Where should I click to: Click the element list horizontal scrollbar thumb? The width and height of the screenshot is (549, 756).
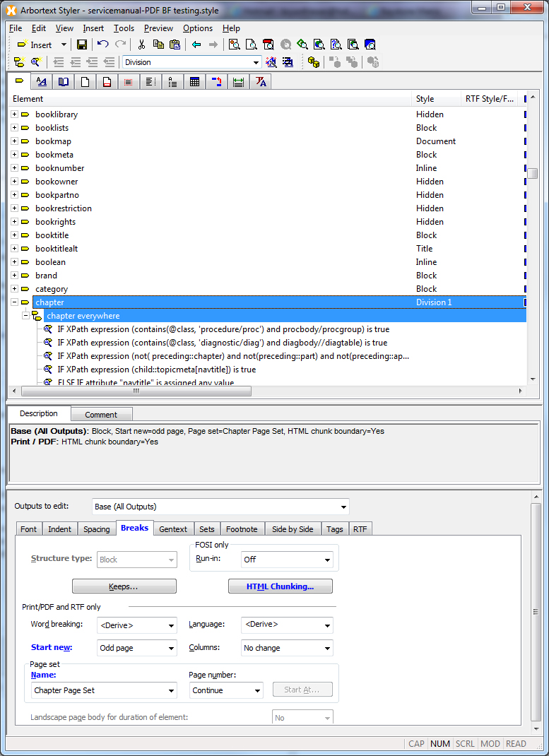click(136, 391)
